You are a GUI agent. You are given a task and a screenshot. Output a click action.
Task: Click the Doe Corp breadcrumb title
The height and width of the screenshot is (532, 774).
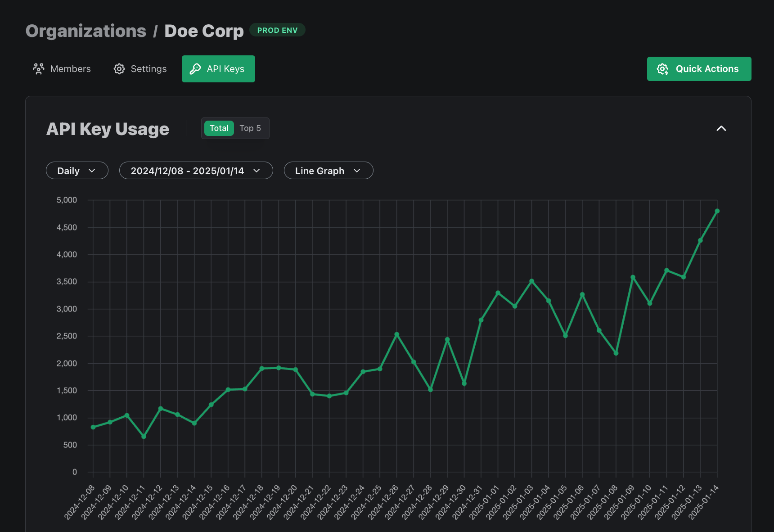coord(204,31)
